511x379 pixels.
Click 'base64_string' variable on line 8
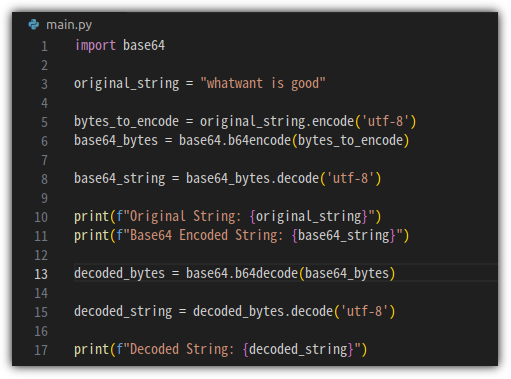119,178
